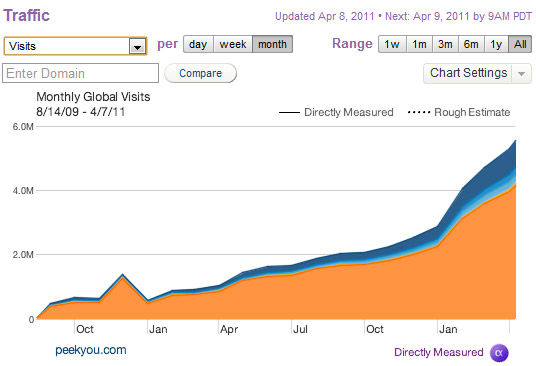Focus the Enter Domain text field
The height and width of the screenshot is (366, 536).
80,73
